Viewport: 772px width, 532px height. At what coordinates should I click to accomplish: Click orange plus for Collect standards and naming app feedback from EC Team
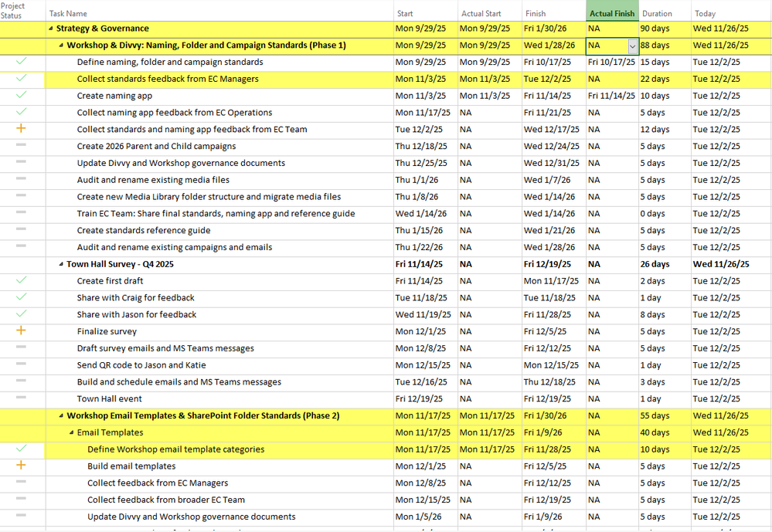(x=21, y=128)
